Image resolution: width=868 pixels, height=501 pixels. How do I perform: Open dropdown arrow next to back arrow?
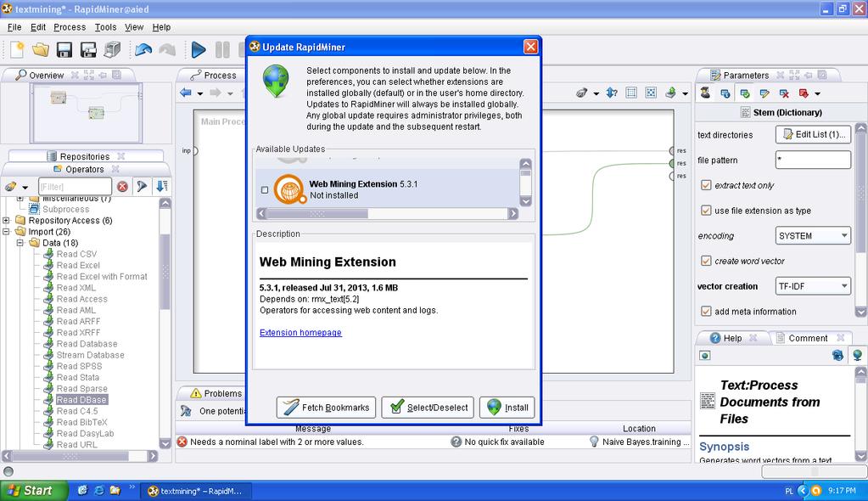click(x=200, y=93)
